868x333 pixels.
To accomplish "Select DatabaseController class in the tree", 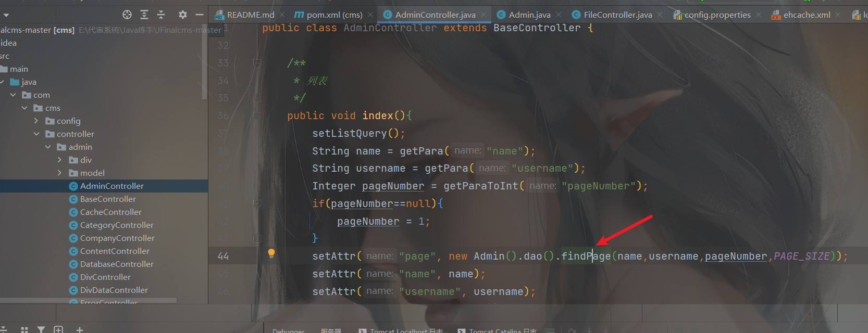I will pyautogui.click(x=117, y=264).
